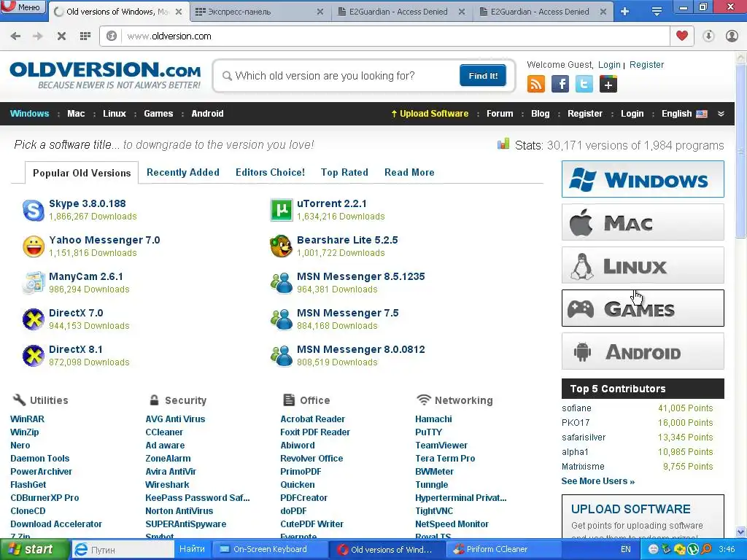This screenshot has width=747, height=560.
Task: Open the downloads arrow icon in toolbar
Action: point(708,36)
